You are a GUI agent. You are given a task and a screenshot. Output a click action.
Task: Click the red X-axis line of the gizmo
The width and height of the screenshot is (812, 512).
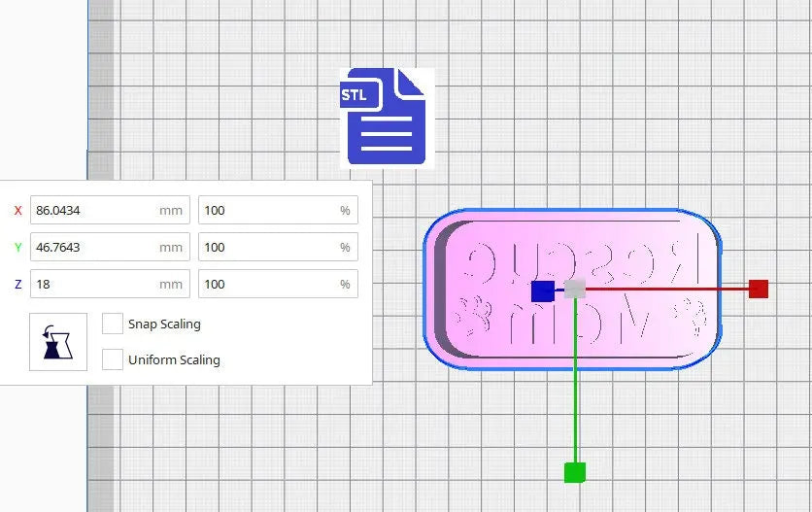click(x=670, y=289)
